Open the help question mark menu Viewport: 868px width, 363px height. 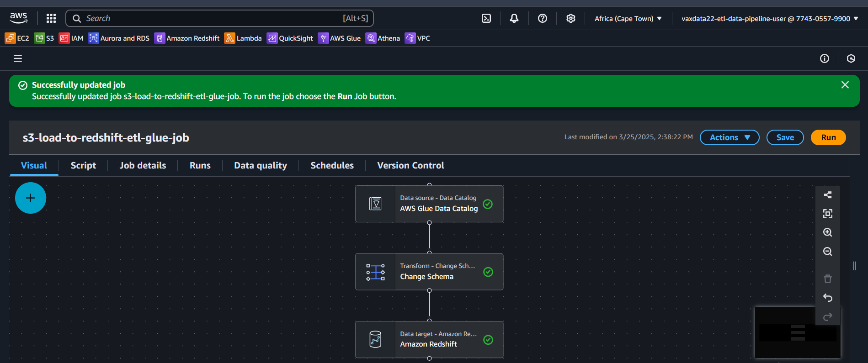pyautogui.click(x=543, y=18)
